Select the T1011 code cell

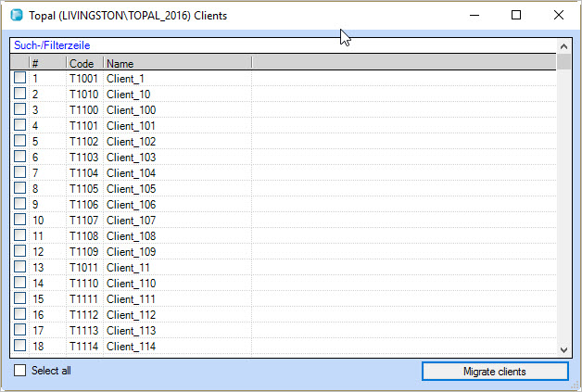pyautogui.click(x=82, y=267)
